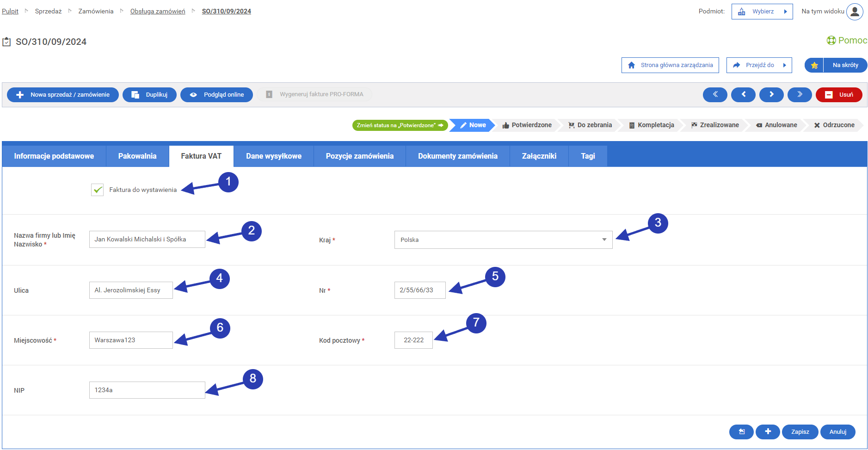Click the plus icon button near Zapisz
The image size is (868, 450).
tap(768, 432)
